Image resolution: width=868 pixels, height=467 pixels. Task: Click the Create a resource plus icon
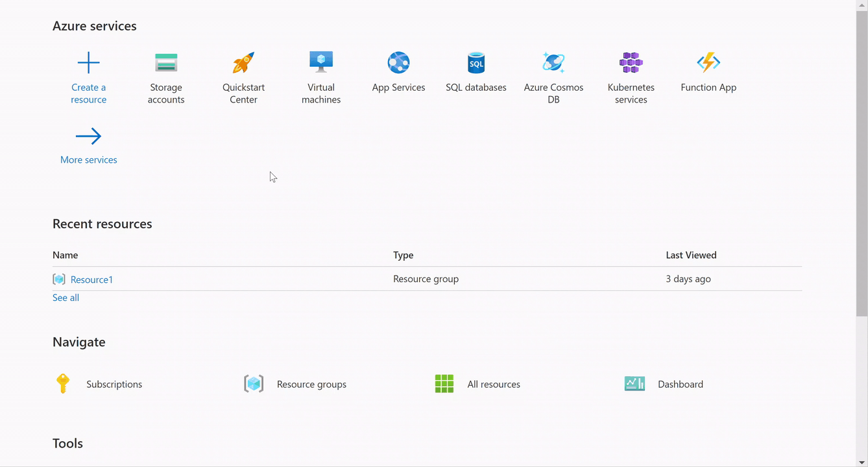pyautogui.click(x=88, y=63)
